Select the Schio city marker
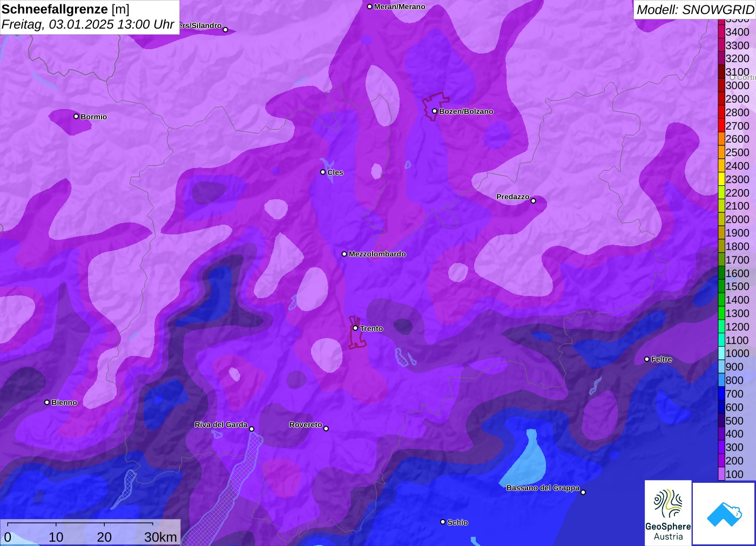Viewport: 756px width, 546px height. pyautogui.click(x=443, y=522)
